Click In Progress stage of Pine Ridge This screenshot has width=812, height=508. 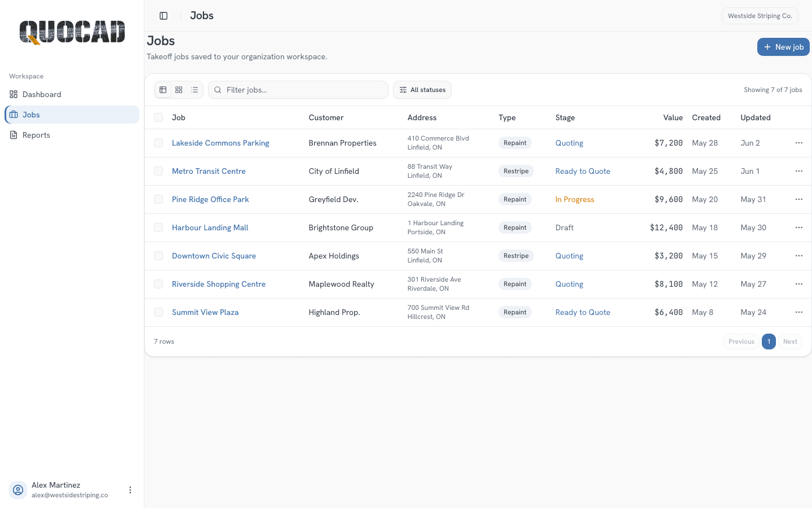(575, 199)
